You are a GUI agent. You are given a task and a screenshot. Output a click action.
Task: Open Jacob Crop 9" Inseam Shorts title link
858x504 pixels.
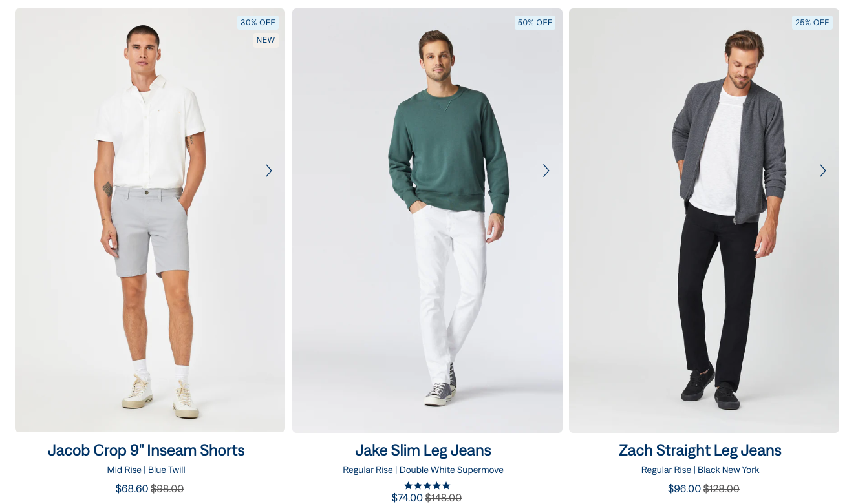(x=146, y=450)
